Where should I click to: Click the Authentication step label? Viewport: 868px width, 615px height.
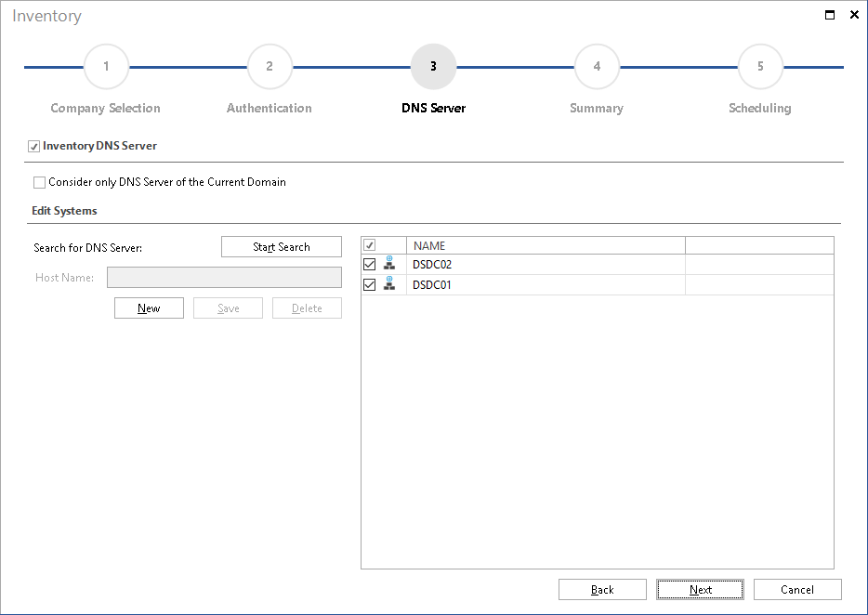click(x=269, y=108)
